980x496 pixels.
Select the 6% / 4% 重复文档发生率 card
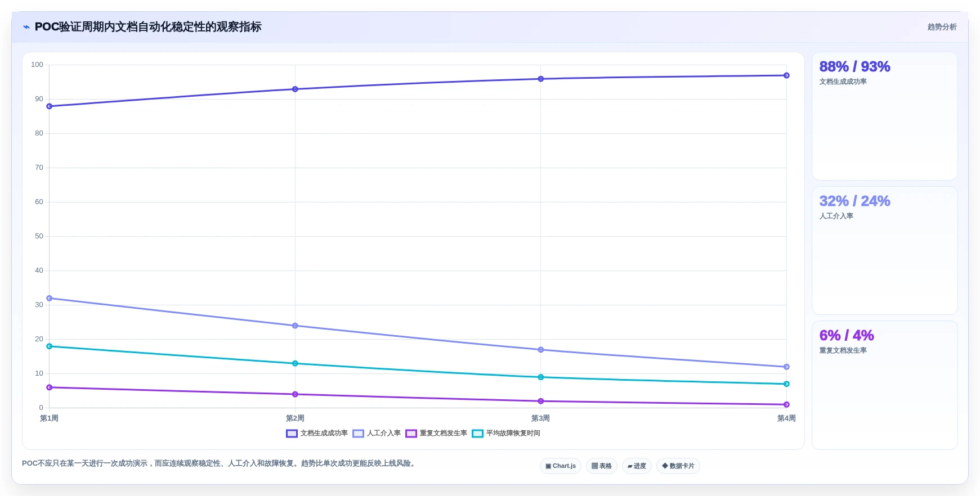click(x=884, y=385)
